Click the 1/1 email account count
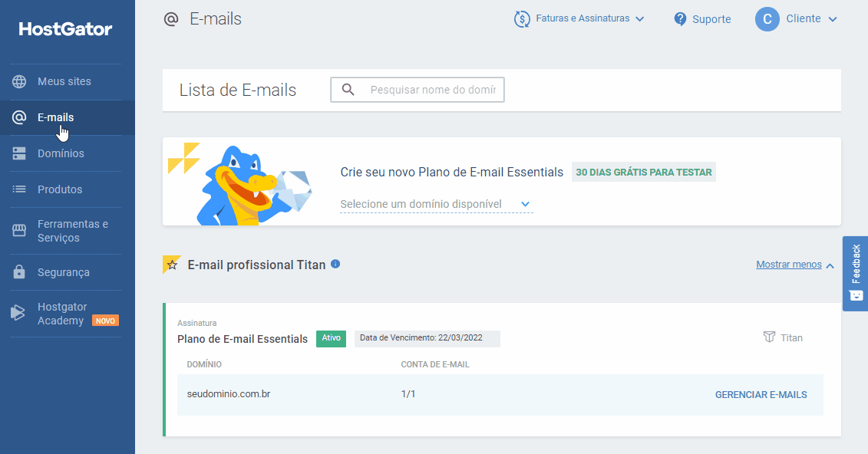 point(408,394)
